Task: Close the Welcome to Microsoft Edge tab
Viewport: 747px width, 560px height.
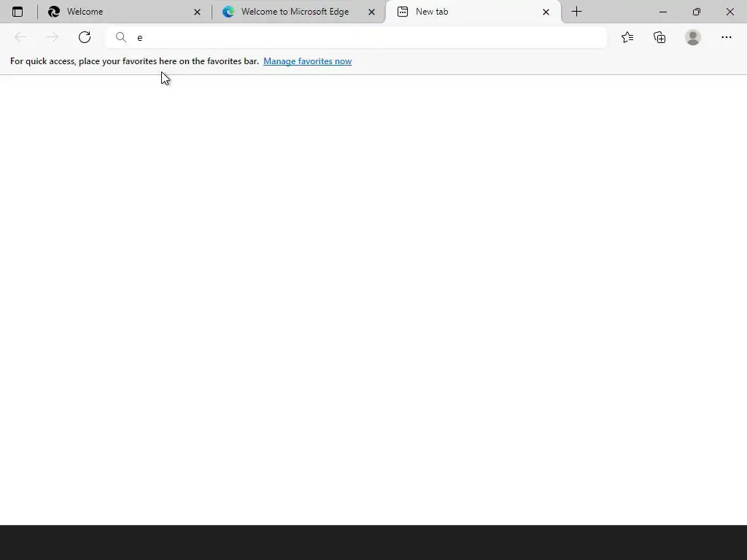Action: [371, 12]
